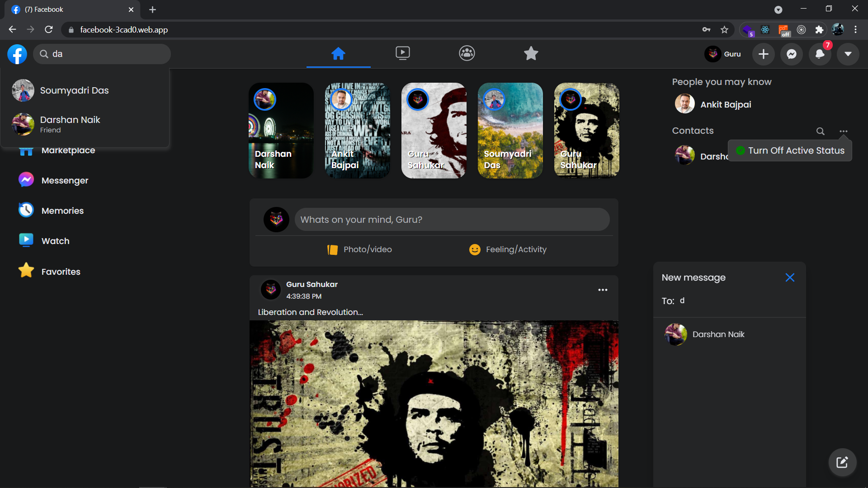Close the New message panel
The width and height of the screenshot is (868, 488).
tap(790, 277)
